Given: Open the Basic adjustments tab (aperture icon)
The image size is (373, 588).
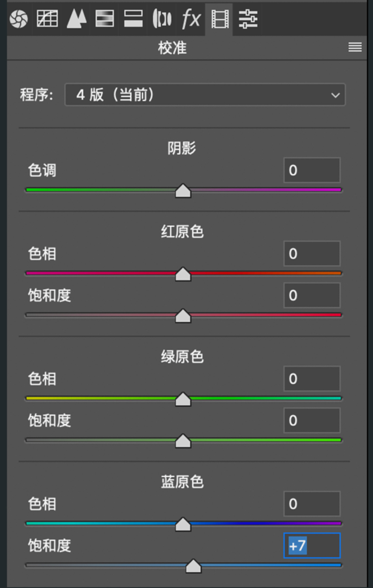Looking at the screenshot, I should point(19,18).
